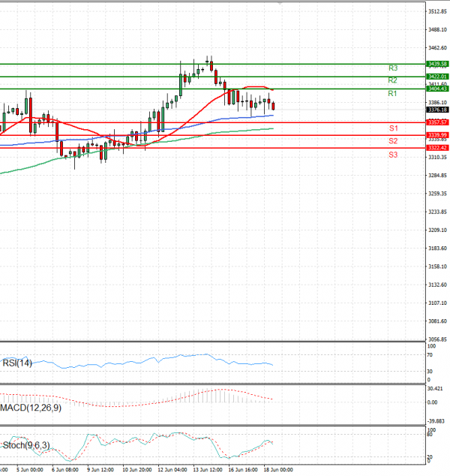This screenshot has width=450, height=476.
Task: Click the RSI(14) indicator label
Action: click(17, 363)
